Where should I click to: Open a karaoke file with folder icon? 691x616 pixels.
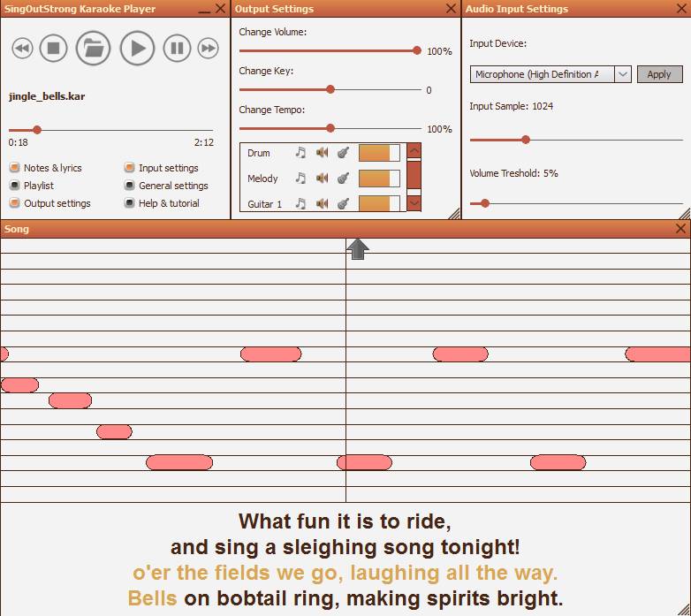click(93, 48)
